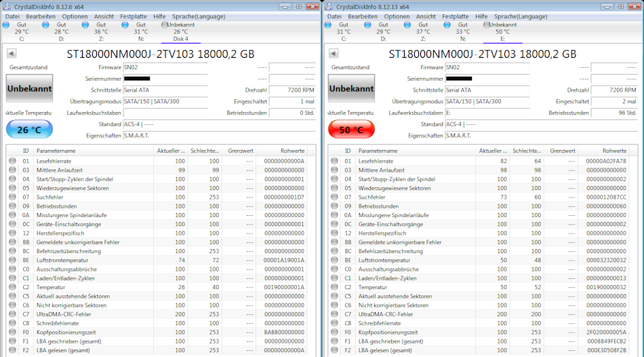
Task: Click CrystalDiskInfo 8.12.6 title bar icon
Action: (x=7, y=7)
